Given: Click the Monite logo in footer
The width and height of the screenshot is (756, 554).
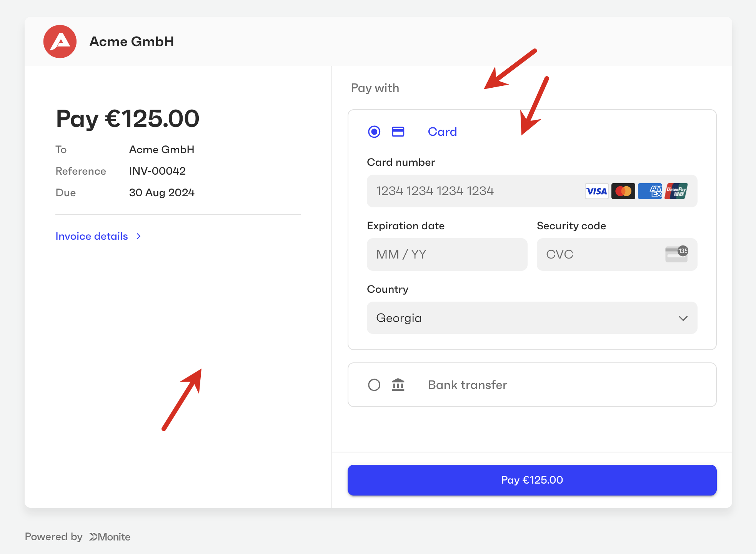Looking at the screenshot, I should tap(110, 537).
